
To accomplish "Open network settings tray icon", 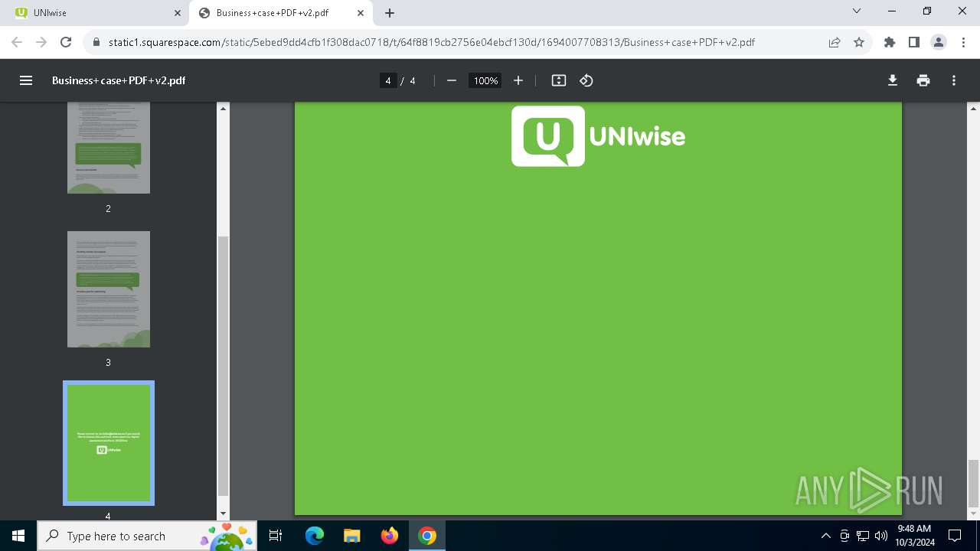I will point(863,536).
